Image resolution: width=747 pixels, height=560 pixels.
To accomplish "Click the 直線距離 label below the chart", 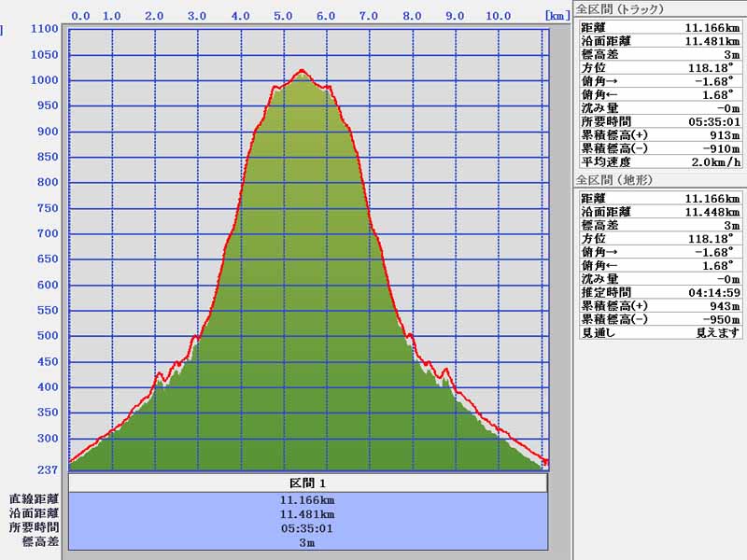I will tap(35, 499).
